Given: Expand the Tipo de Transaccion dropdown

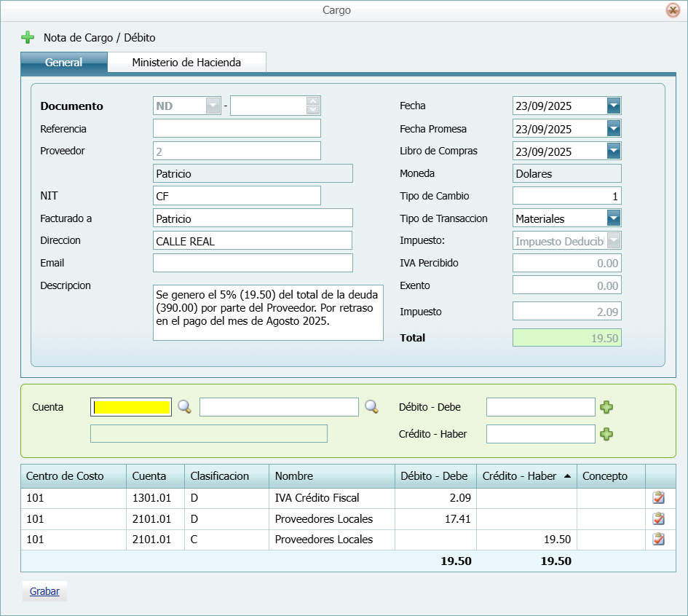Looking at the screenshot, I should [x=614, y=218].
